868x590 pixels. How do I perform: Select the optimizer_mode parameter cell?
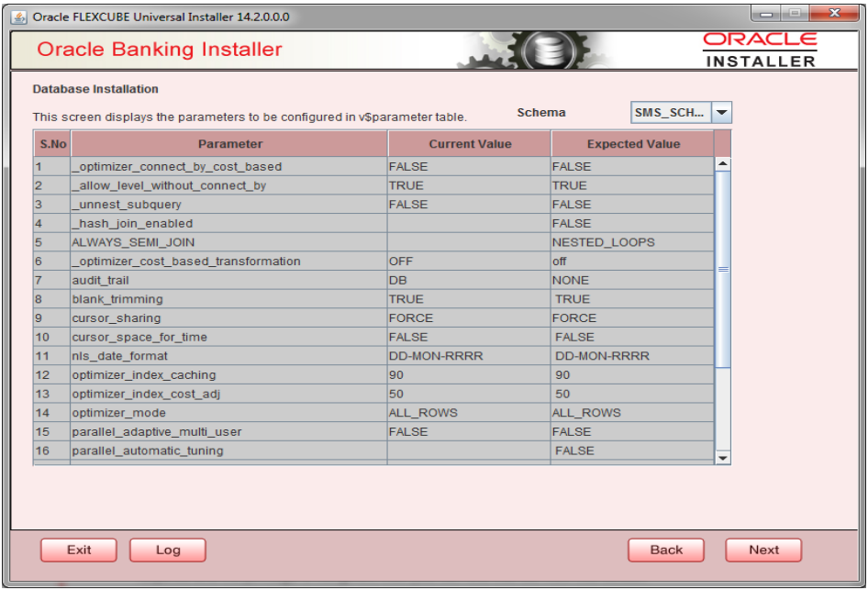point(229,412)
